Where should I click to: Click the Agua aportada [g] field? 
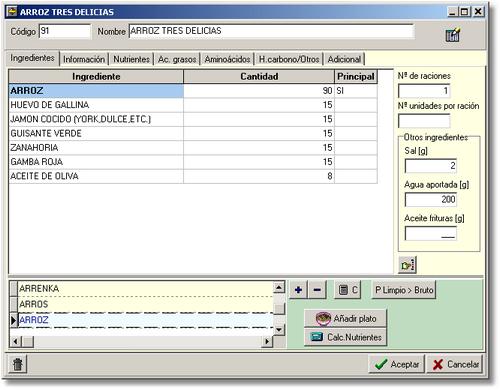[x=431, y=199]
